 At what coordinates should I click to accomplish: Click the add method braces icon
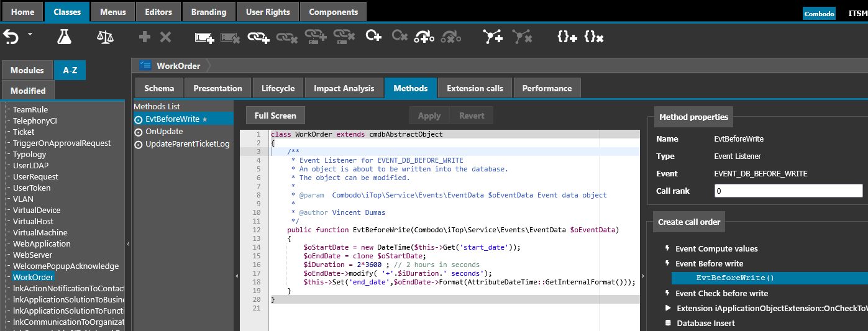click(x=567, y=37)
